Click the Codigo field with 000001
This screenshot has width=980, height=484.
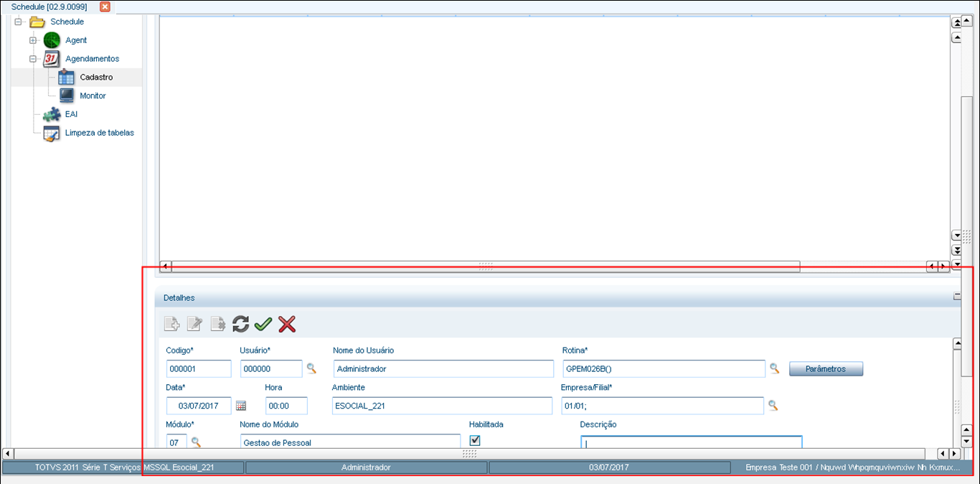click(x=199, y=368)
